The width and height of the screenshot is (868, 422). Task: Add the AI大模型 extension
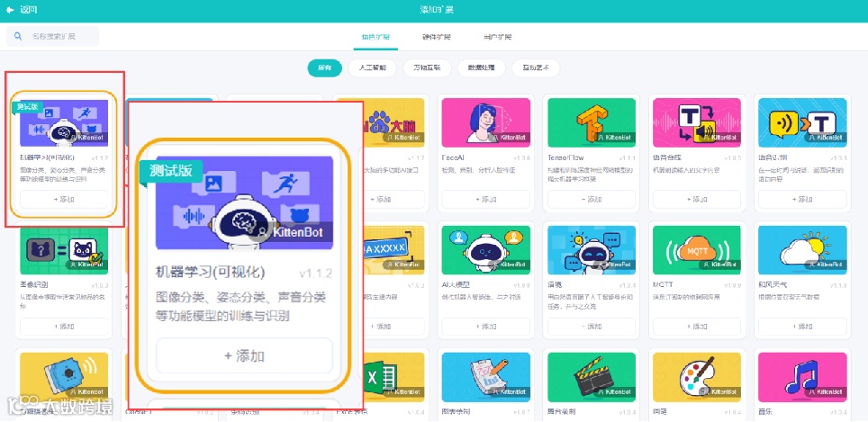(x=485, y=327)
